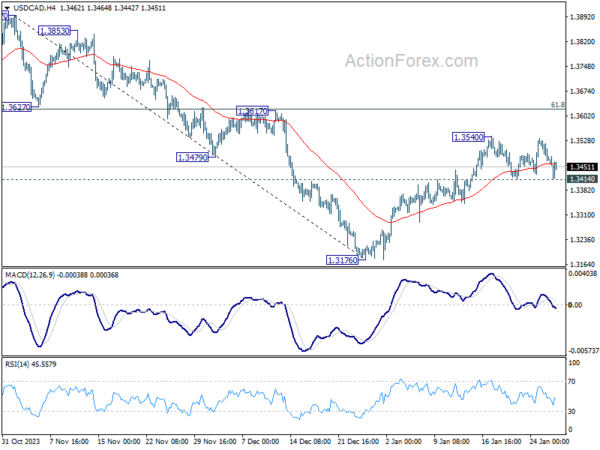The width and height of the screenshot is (600, 450).
Task: Click the 15 Nov 00:00 time axis label
Action: point(117,441)
